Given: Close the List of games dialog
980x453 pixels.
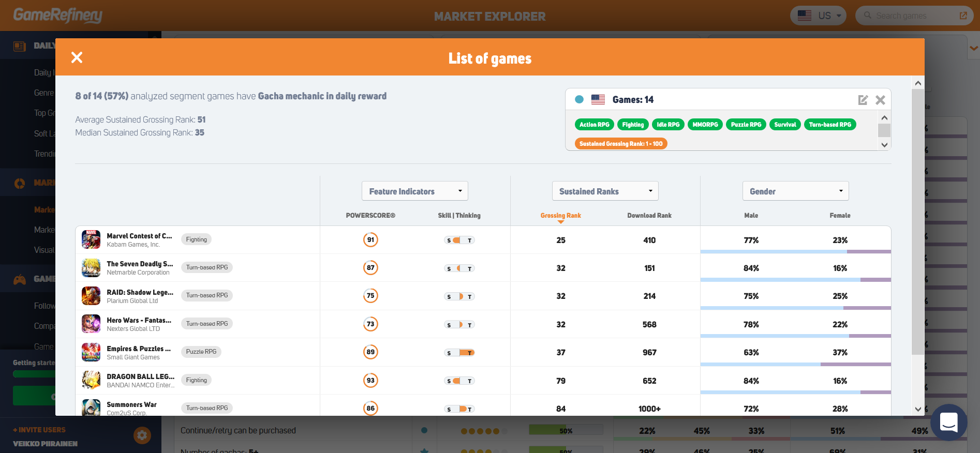Looking at the screenshot, I should click(x=77, y=57).
